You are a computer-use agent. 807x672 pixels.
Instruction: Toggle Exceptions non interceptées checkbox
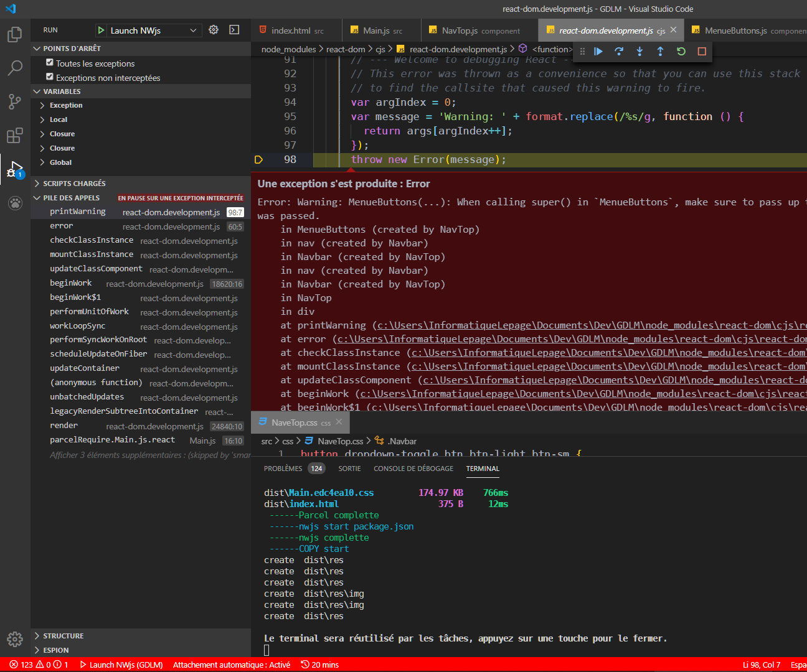pos(50,77)
